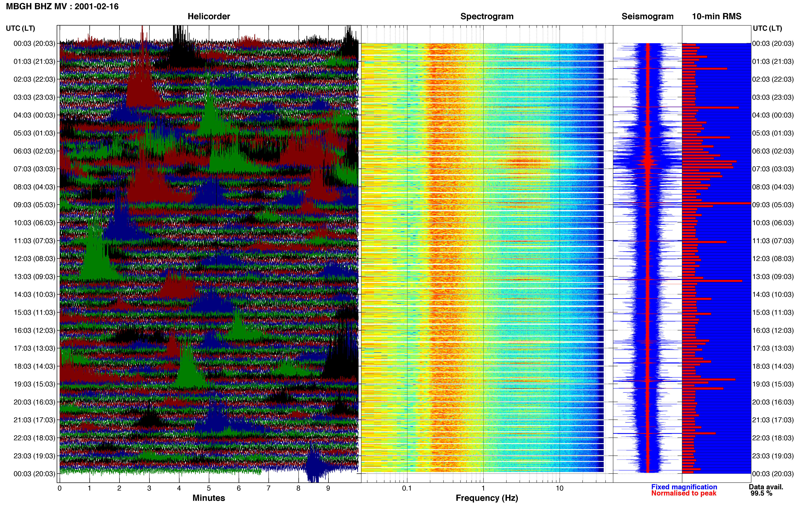The width and height of the screenshot is (812, 508).
Task: Click 21:03 (17:03) on the helicorder time axis
Action: pos(34,420)
